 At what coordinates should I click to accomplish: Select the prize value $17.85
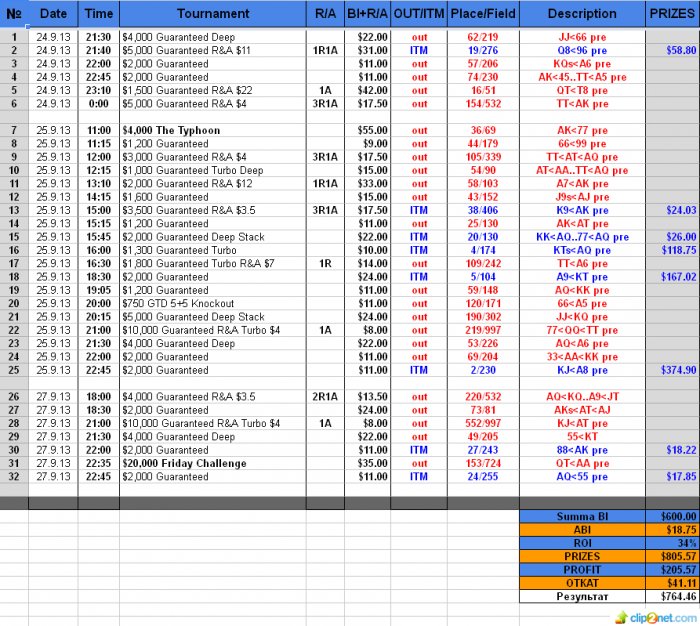click(x=672, y=477)
